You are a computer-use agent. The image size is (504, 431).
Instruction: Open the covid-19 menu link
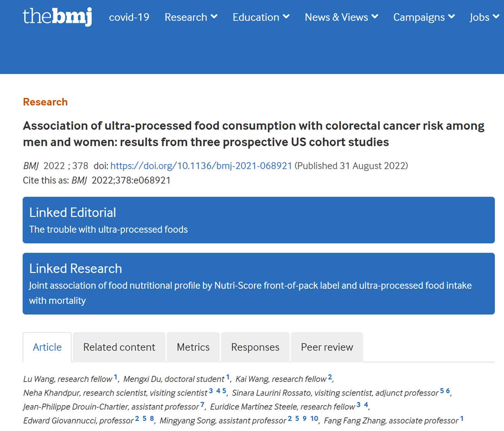click(x=129, y=17)
